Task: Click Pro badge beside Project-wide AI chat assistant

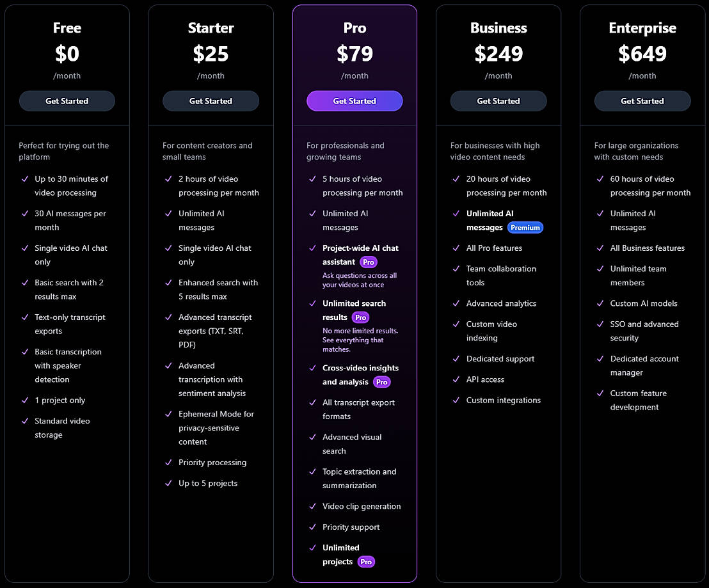Action: 369,262
